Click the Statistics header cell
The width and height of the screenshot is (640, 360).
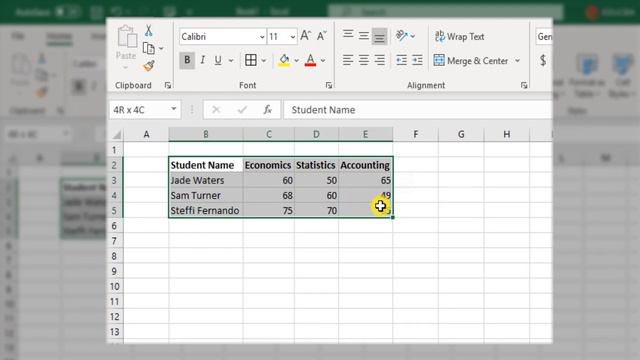tap(316, 165)
